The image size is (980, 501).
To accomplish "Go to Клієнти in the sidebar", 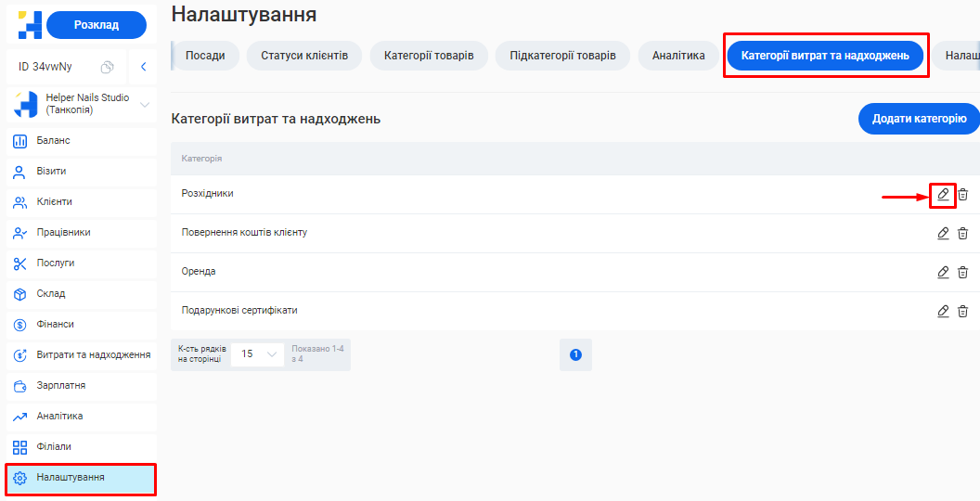I will 54,202.
